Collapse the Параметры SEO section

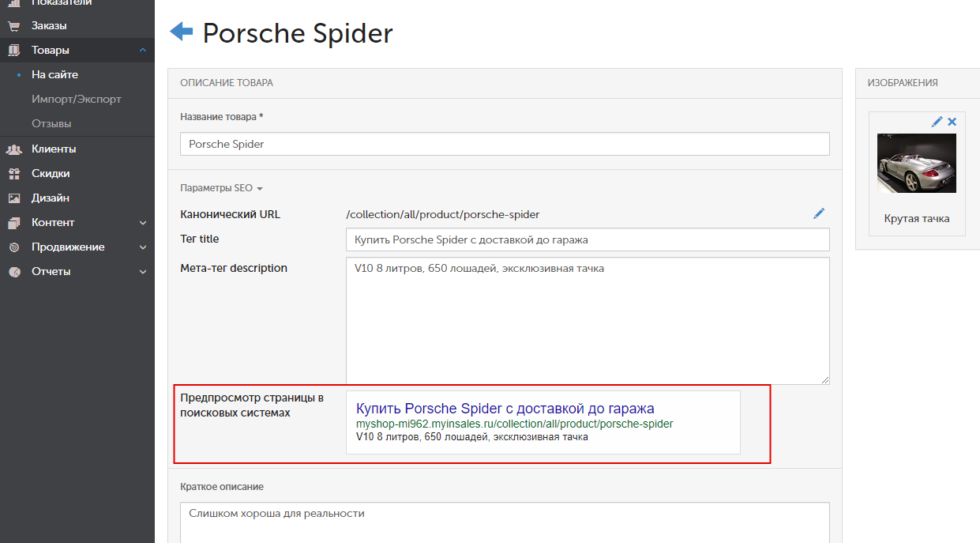[x=221, y=188]
